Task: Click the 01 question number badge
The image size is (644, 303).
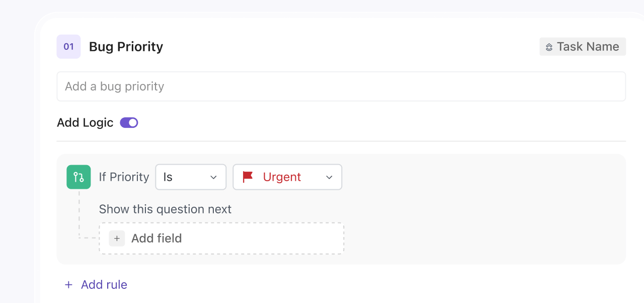Action: pyautogui.click(x=68, y=46)
